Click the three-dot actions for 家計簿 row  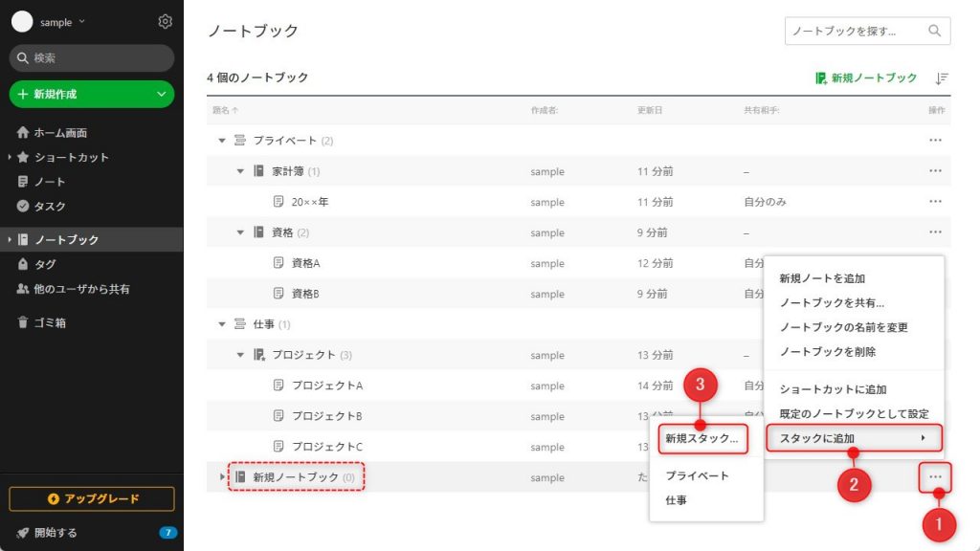(x=935, y=170)
